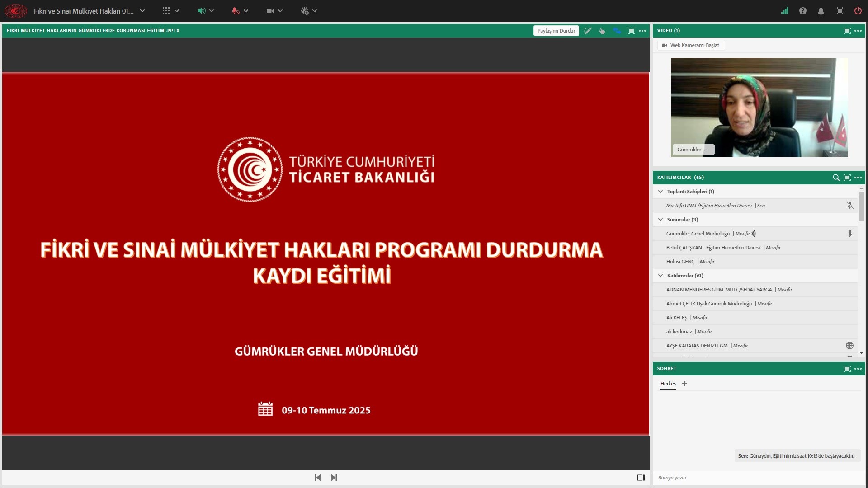Click the red power end-meeting icon
Screen dimensions: 868x488
click(858, 11)
